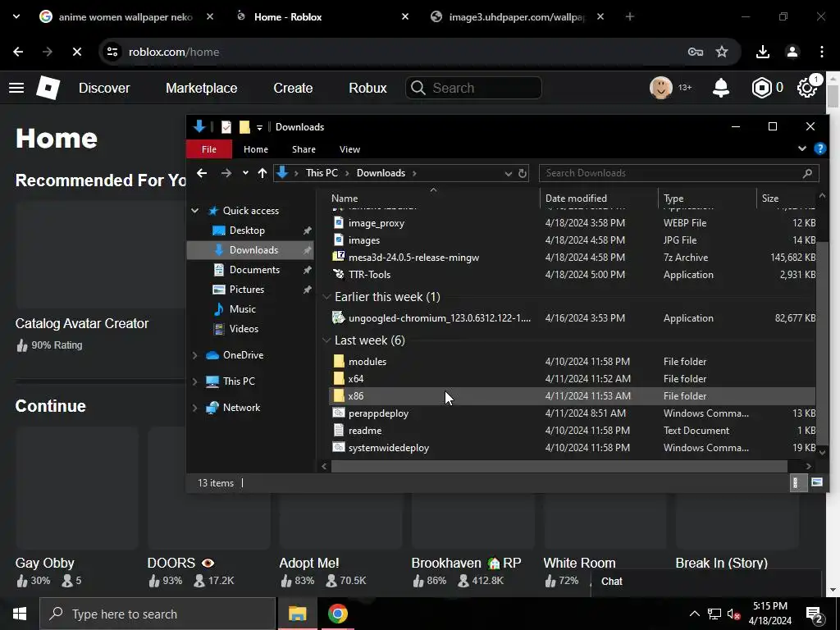This screenshot has width=840, height=630.
Task: Go back in Chrome browser
Action: pyautogui.click(x=18, y=52)
